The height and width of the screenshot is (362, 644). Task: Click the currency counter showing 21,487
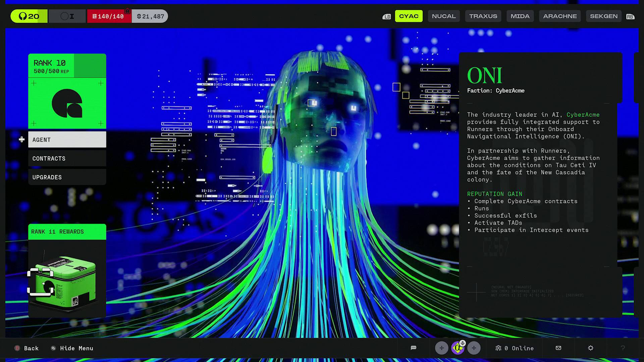150,16
